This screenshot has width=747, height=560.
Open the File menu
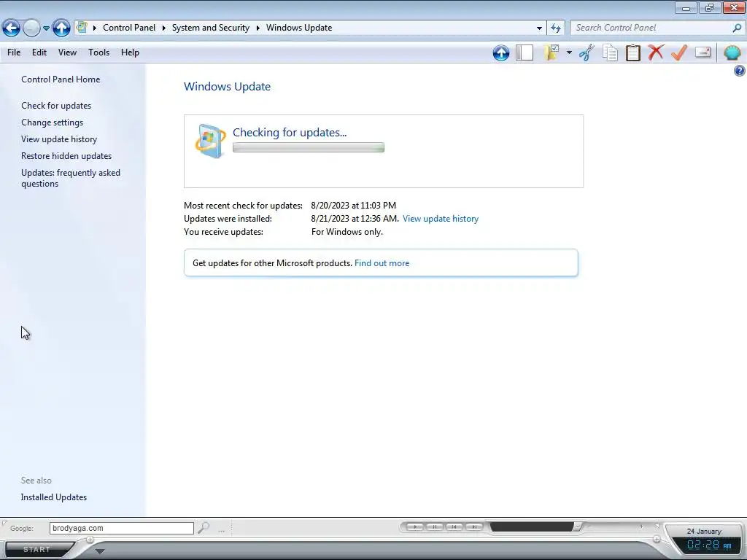14,52
